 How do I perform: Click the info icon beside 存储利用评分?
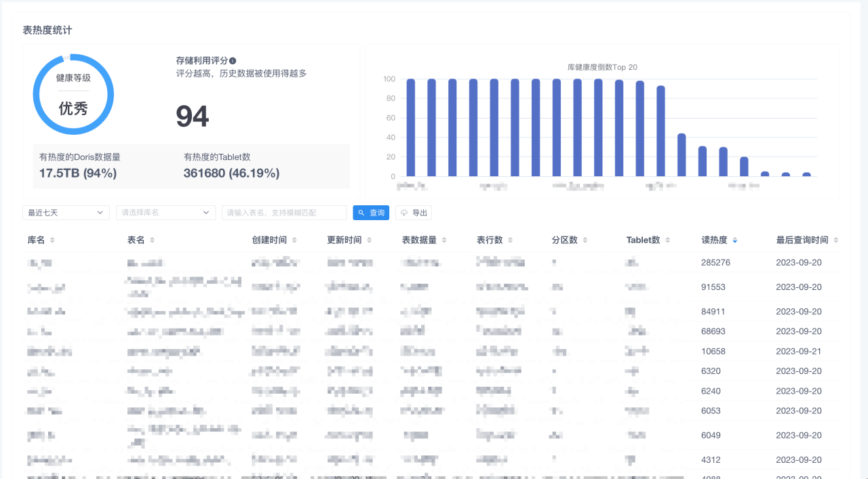pos(233,61)
